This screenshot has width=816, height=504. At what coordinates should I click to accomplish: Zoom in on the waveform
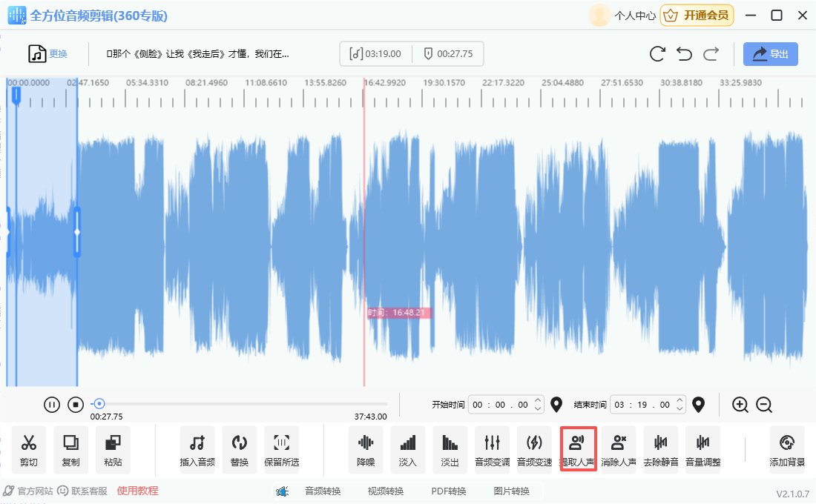[740, 405]
